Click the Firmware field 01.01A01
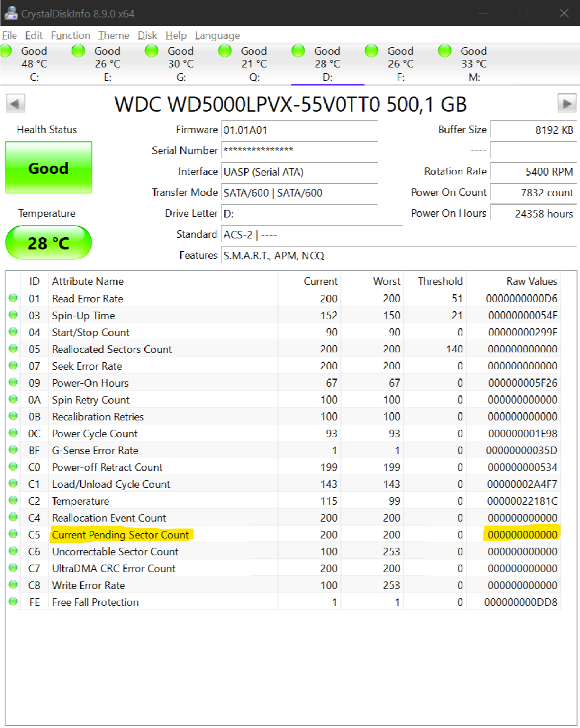The image size is (580, 728). click(299, 130)
